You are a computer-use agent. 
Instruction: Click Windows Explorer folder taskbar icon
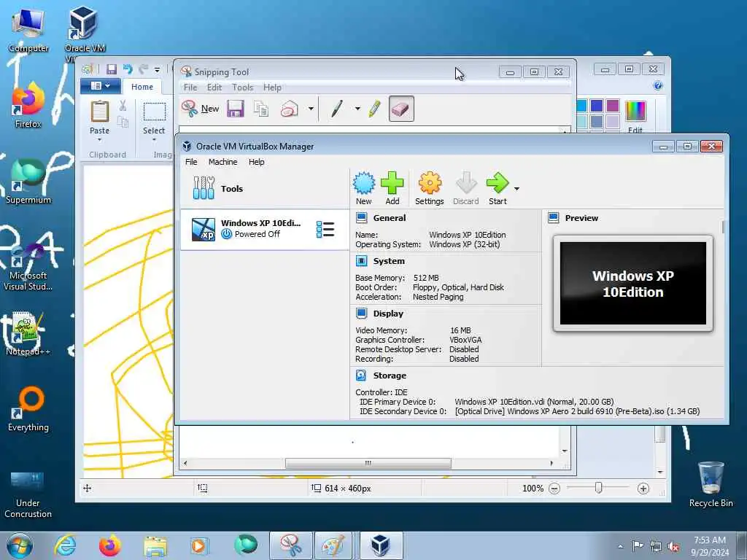pyautogui.click(x=155, y=545)
